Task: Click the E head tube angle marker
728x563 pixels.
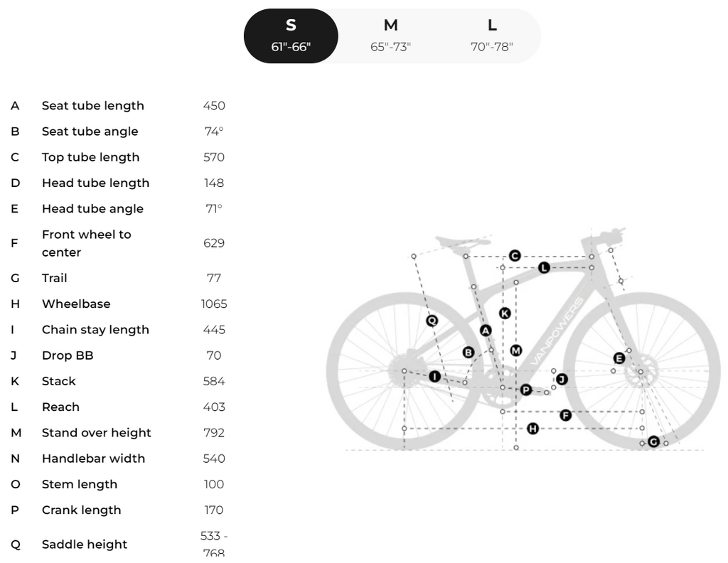Action: 619,358
